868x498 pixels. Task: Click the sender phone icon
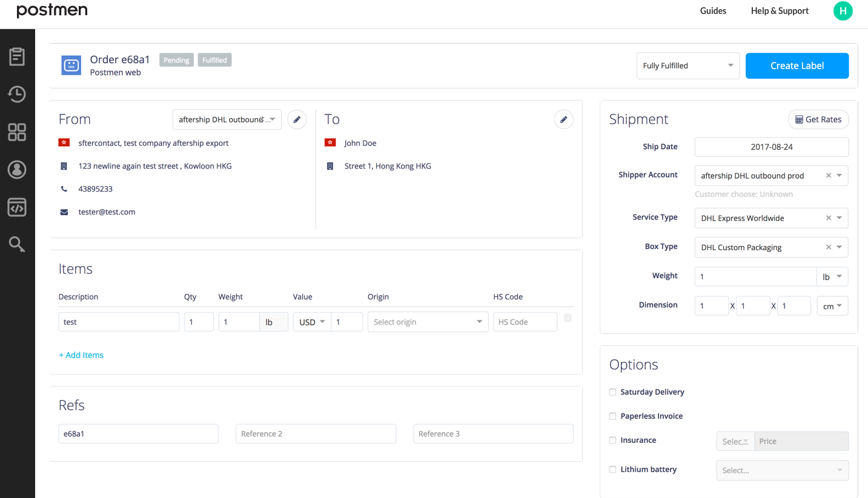point(64,189)
